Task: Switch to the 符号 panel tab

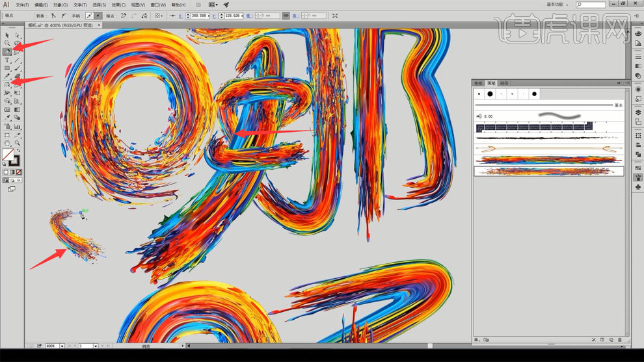Action: pos(504,83)
